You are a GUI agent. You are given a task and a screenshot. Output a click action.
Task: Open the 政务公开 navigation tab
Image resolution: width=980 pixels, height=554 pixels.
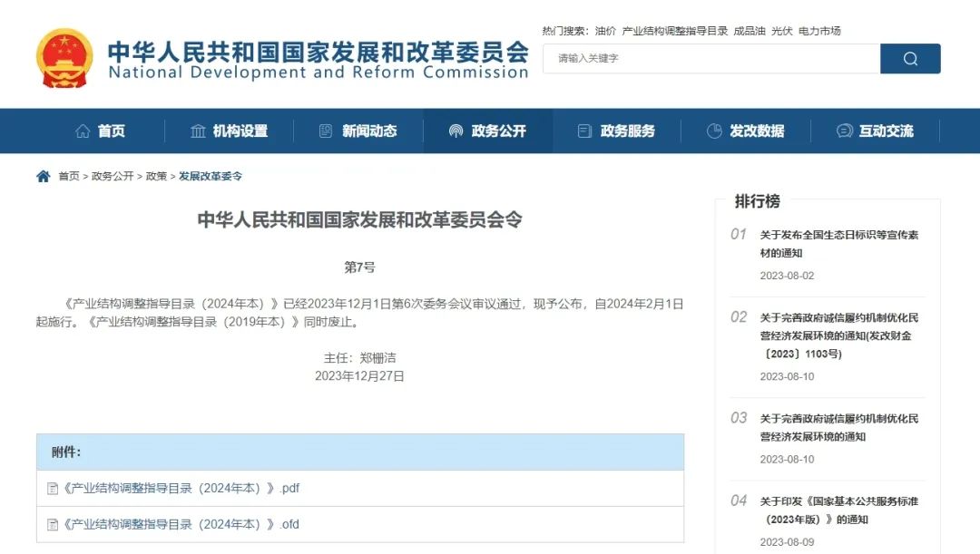(487, 131)
